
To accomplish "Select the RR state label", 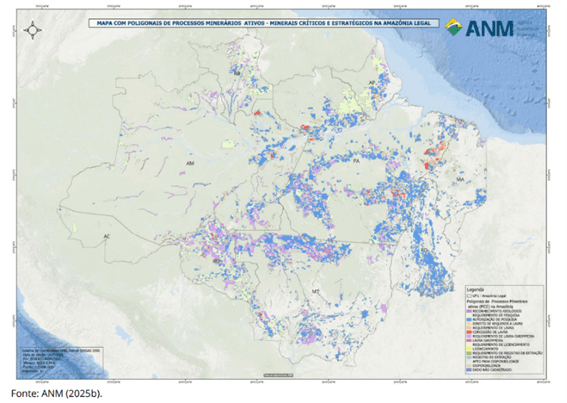I will 237,73.
